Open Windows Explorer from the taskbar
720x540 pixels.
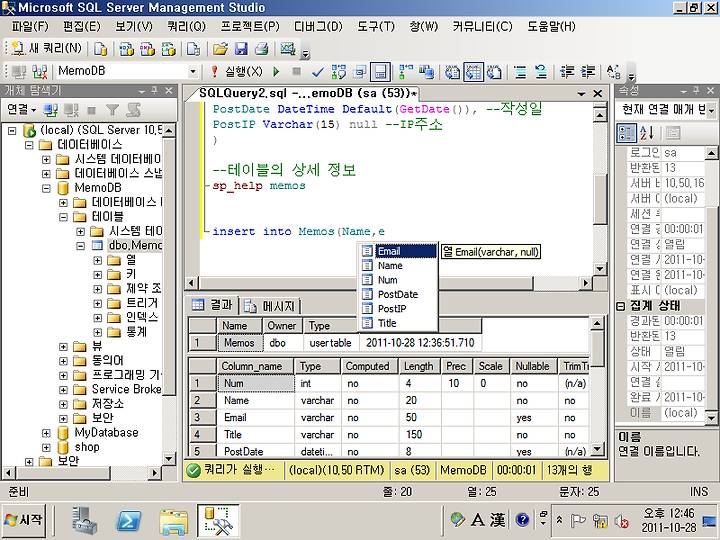[173, 521]
